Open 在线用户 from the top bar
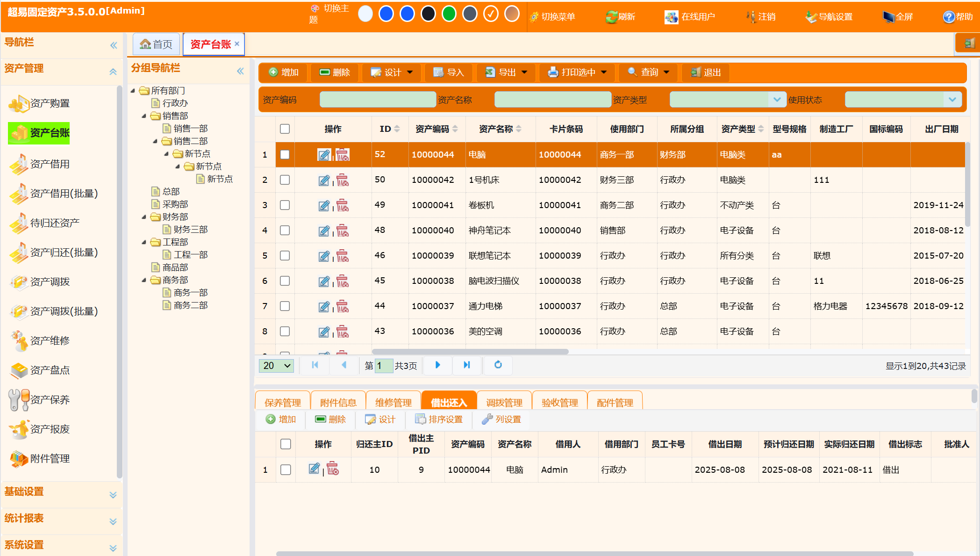 690,17
